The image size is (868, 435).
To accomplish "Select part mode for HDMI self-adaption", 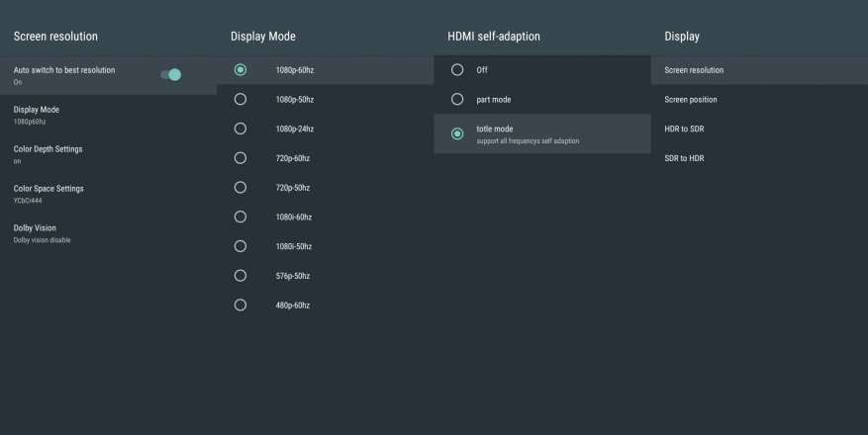I will pyautogui.click(x=457, y=99).
